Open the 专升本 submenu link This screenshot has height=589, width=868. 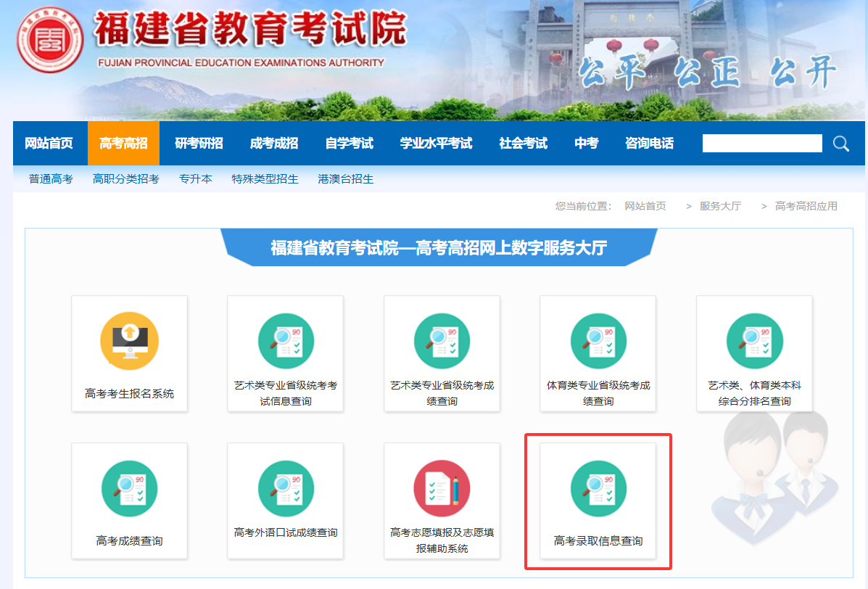[x=195, y=178]
